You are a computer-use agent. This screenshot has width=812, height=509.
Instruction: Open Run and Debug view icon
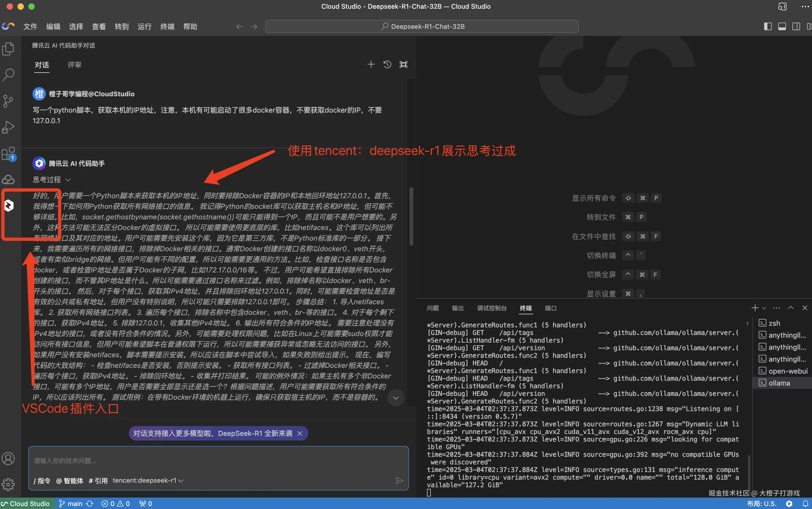coord(8,127)
